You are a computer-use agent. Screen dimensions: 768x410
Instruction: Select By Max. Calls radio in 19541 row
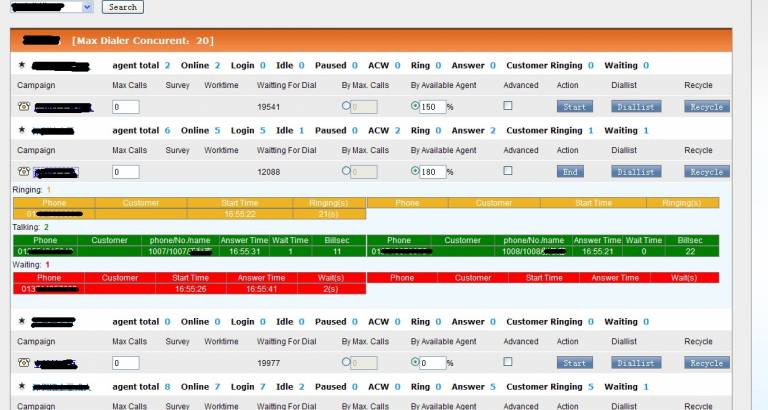click(x=346, y=106)
